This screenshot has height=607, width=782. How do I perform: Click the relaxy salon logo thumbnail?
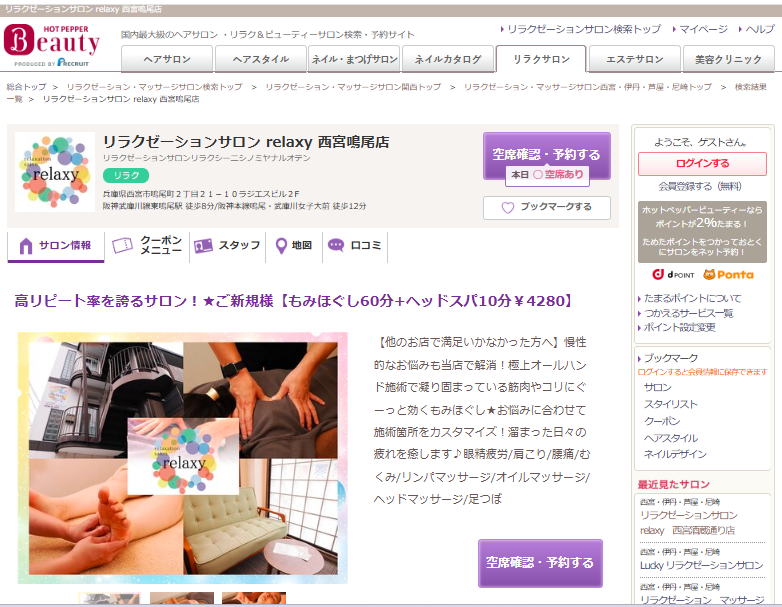click(x=55, y=172)
